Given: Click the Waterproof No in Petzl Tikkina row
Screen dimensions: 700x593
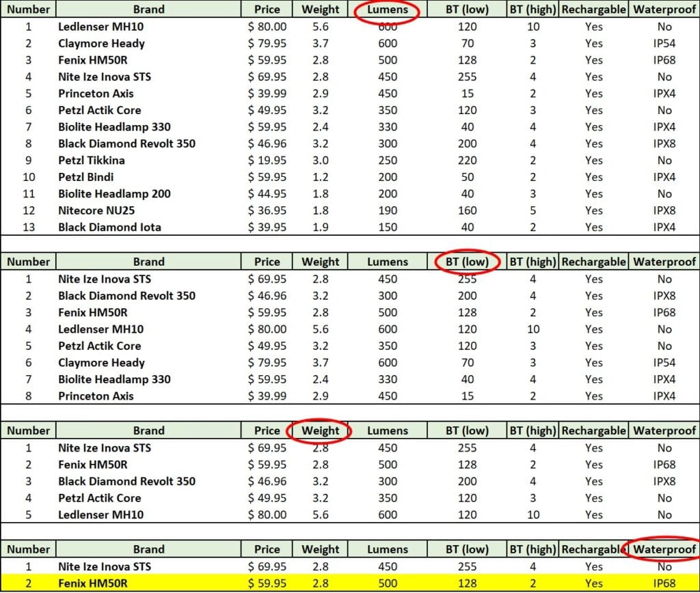Looking at the screenshot, I should pyautogui.click(x=664, y=161).
